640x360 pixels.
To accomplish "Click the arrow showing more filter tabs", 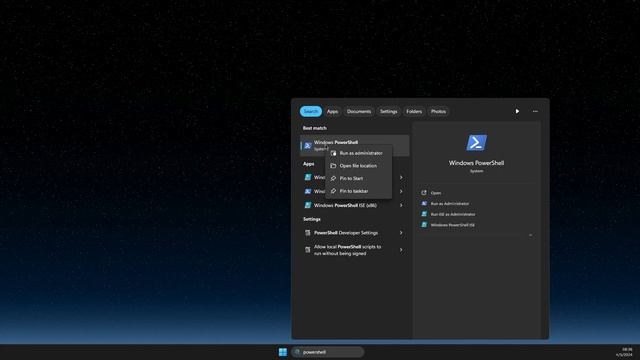I will coord(517,111).
